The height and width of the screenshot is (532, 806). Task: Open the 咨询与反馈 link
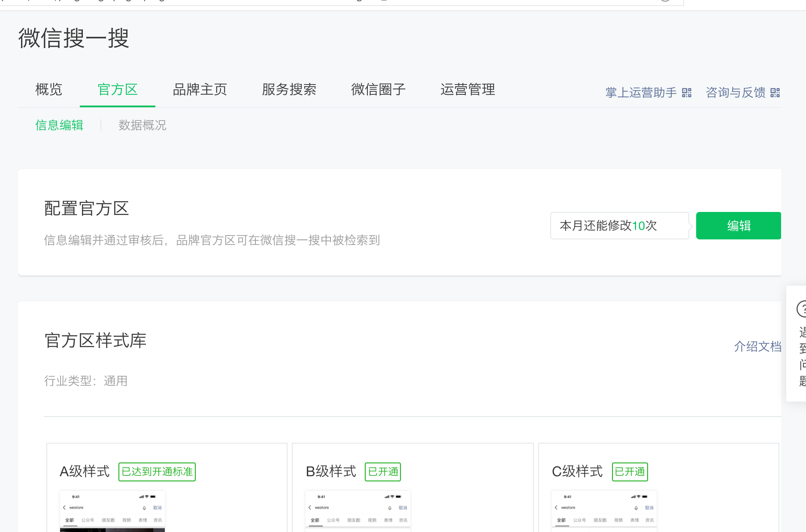click(736, 93)
